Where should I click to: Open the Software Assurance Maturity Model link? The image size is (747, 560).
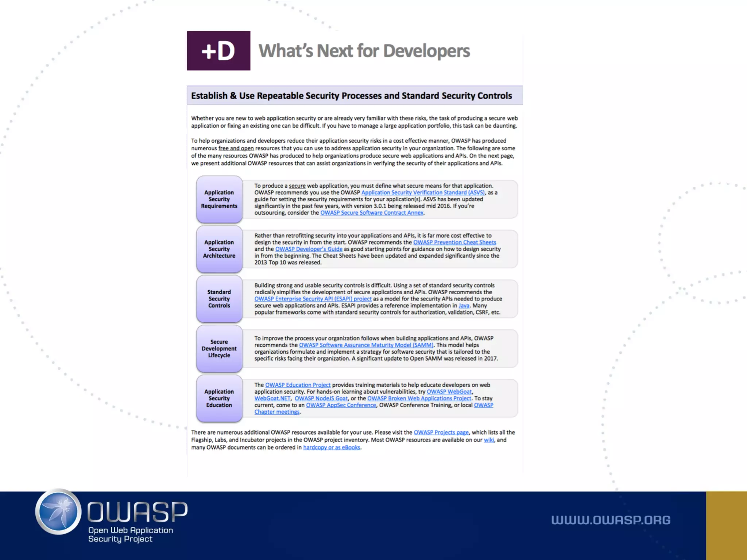click(366, 345)
